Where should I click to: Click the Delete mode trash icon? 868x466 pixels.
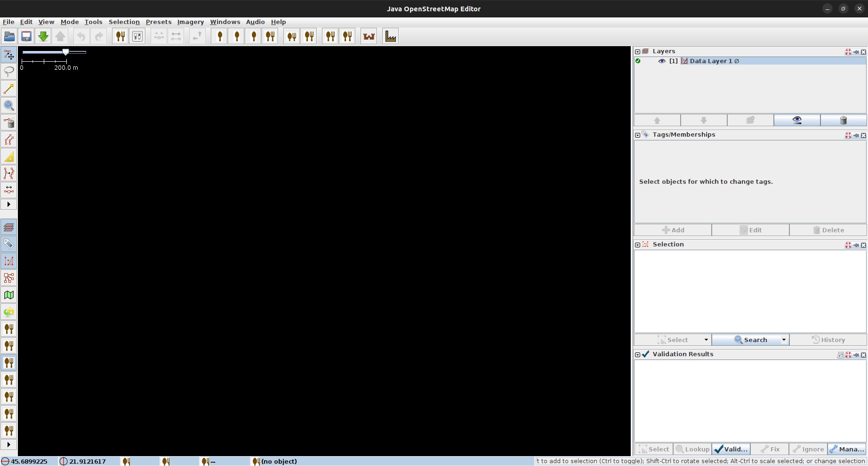[x=9, y=123]
